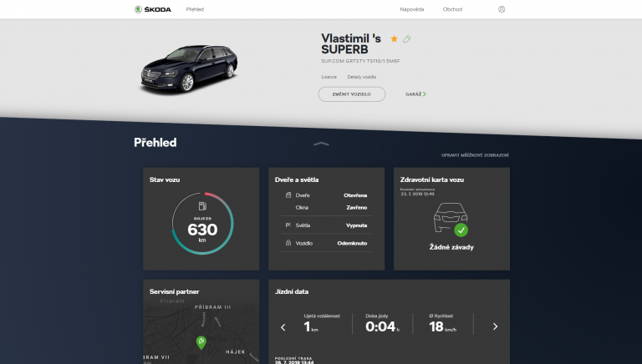Click the green service partner map pin
Screen dimensions: 642x364
(201, 343)
